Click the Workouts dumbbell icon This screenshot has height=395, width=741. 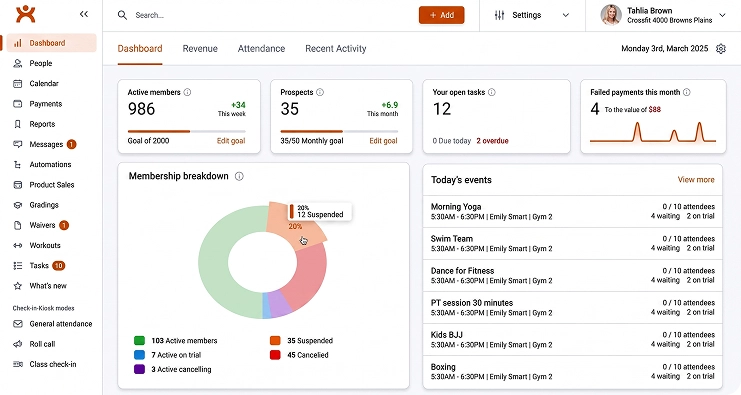pos(17,245)
